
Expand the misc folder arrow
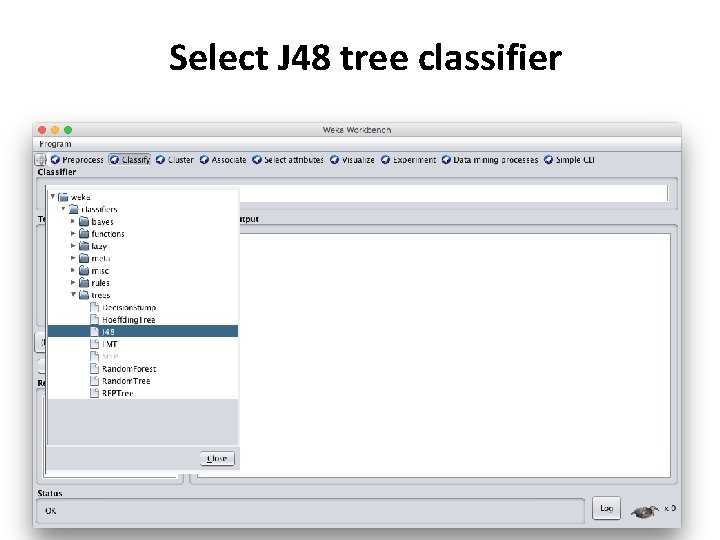pos(73,270)
